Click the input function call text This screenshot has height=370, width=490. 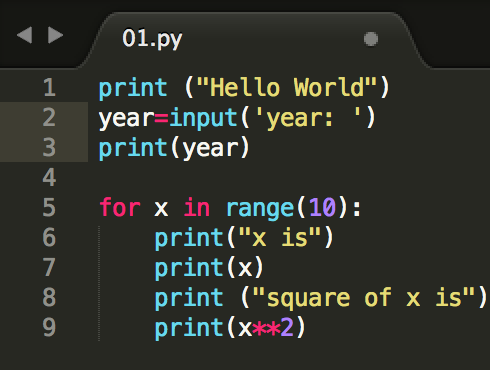click(x=203, y=118)
